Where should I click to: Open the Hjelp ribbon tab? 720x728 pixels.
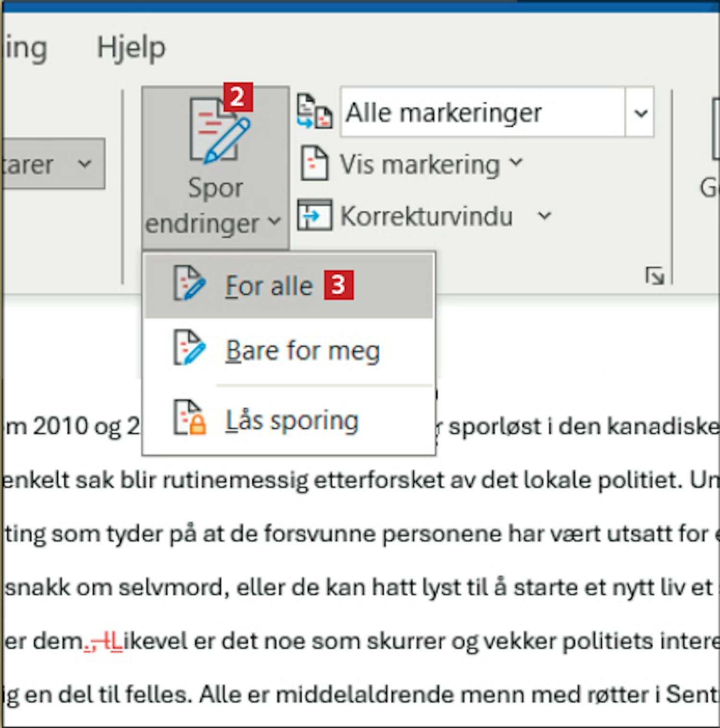click(x=131, y=48)
